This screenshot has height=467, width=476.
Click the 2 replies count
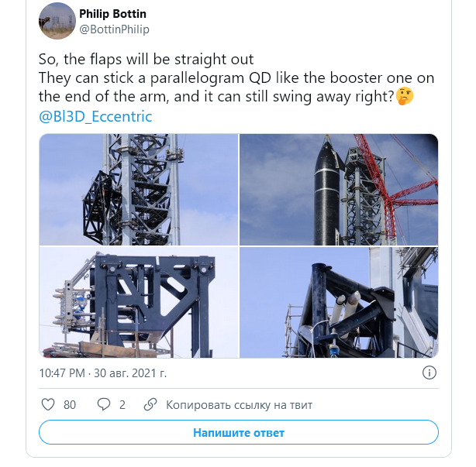[x=122, y=404]
